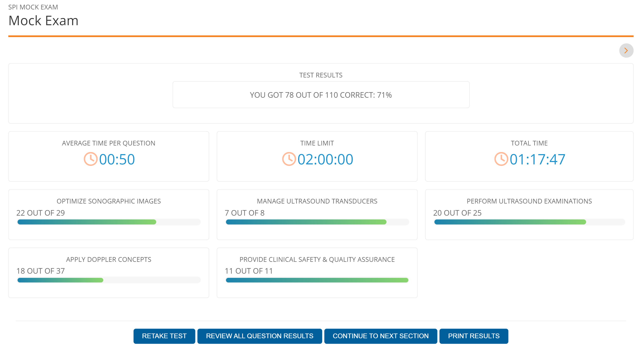
Task: Click the Mock Exam page heading
Action: click(43, 20)
